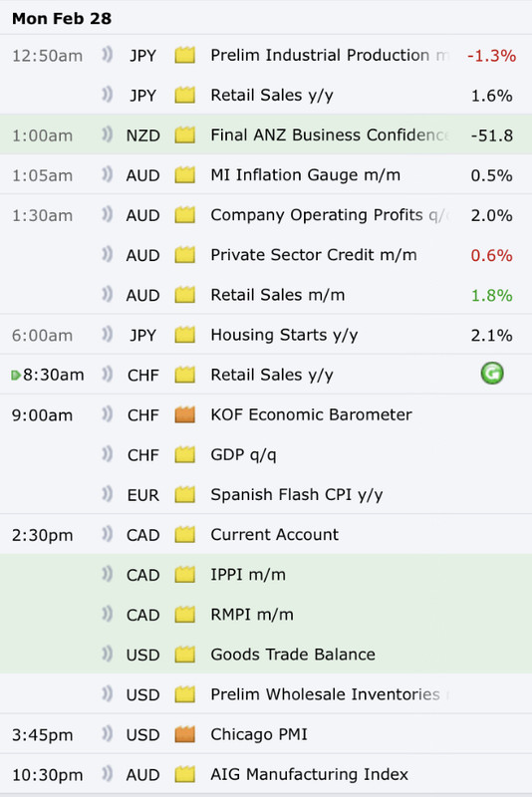Click the yellow impact icon for Goods Trade Balance
Screen dimensions: 532x797
(x=185, y=655)
